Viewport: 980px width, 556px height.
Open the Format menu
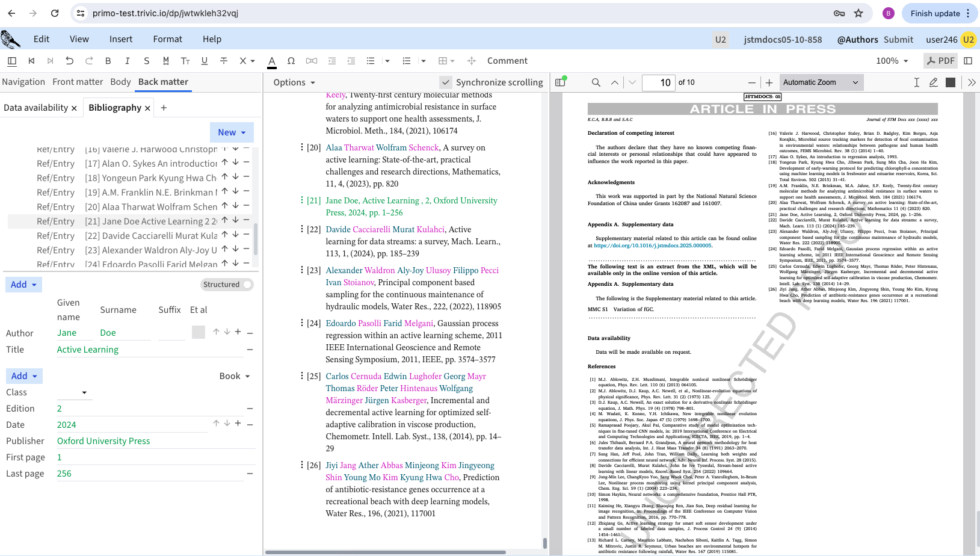pyautogui.click(x=167, y=39)
